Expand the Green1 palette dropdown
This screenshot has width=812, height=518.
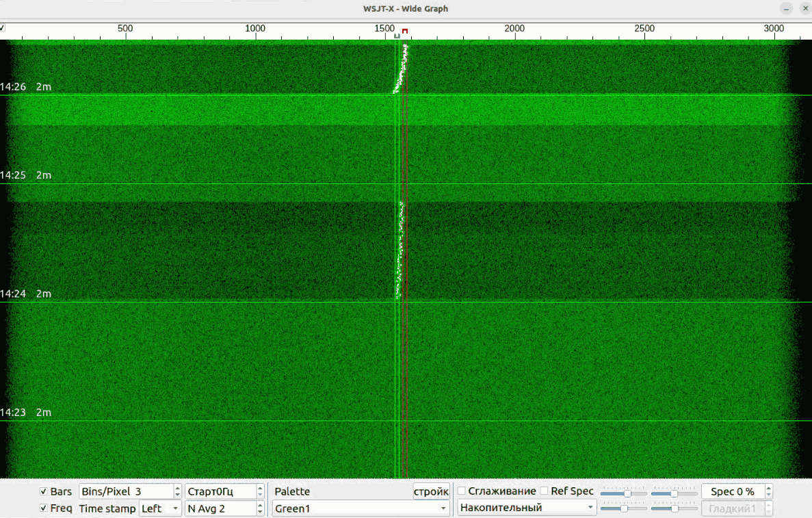359,508
